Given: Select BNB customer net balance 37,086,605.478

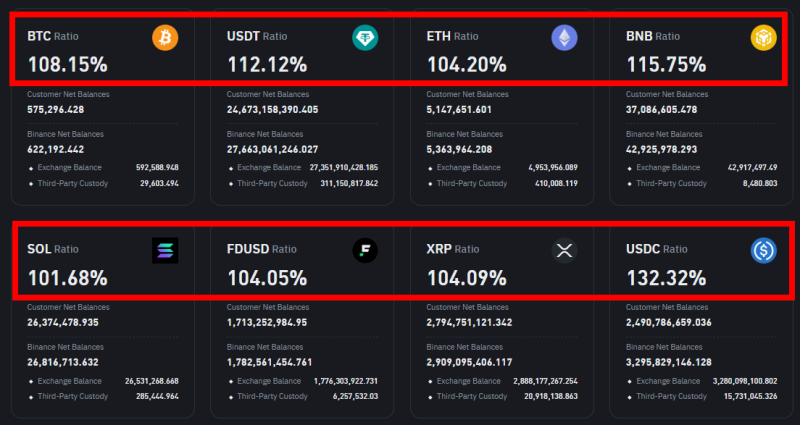Looking at the screenshot, I should pos(662,110).
